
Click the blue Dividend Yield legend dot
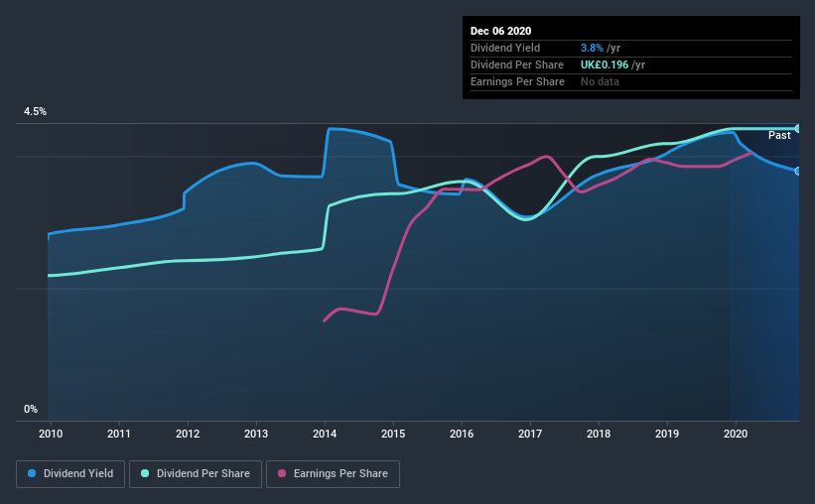tap(32, 473)
